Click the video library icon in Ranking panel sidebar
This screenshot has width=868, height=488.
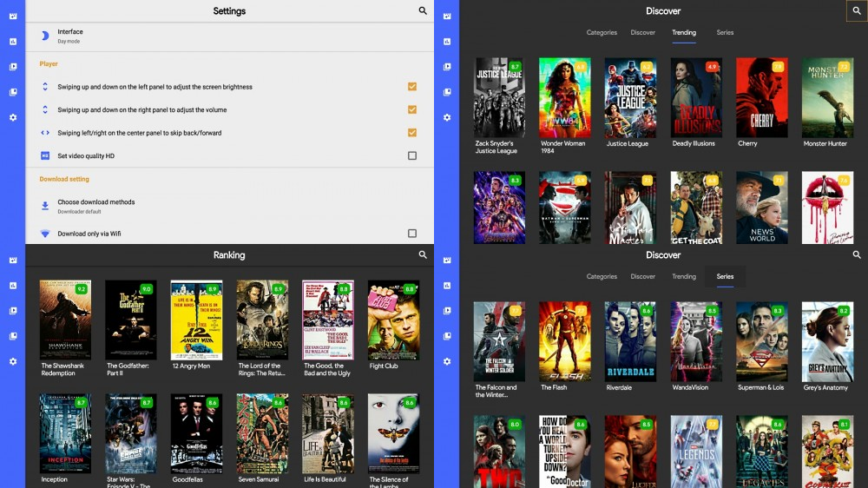[13, 311]
